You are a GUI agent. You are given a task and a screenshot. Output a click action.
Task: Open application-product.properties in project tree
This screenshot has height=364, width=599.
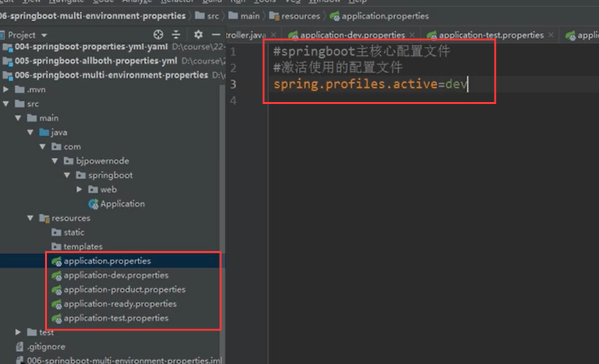(125, 290)
